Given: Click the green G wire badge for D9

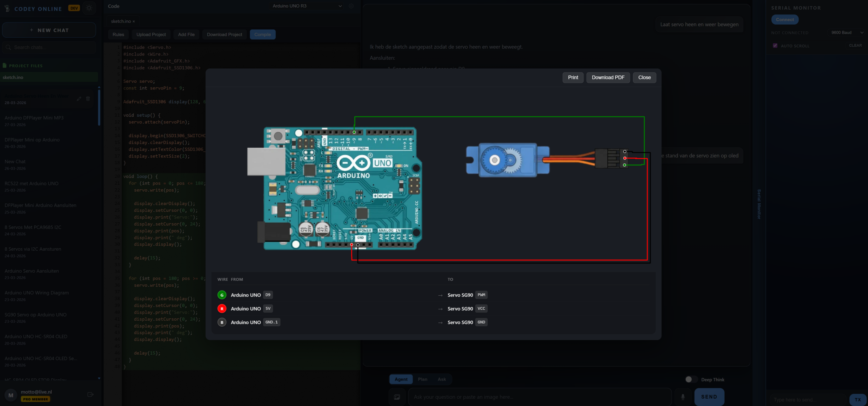Looking at the screenshot, I should point(222,295).
